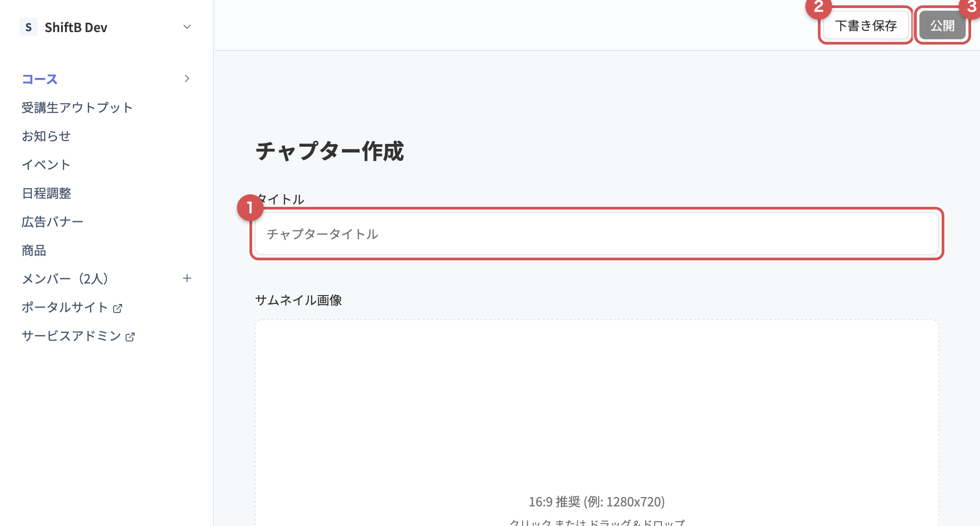Expand the コース submenu arrow
This screenshot has width=980, height=526.
(187, 78)
